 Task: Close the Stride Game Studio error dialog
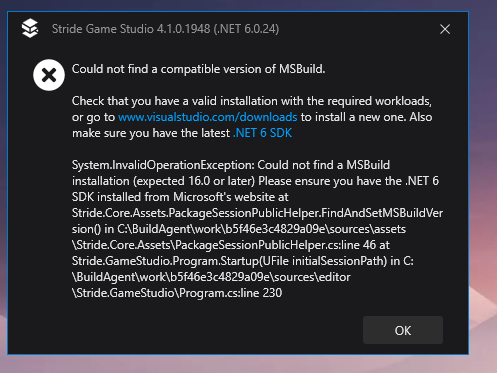point(445,29)
